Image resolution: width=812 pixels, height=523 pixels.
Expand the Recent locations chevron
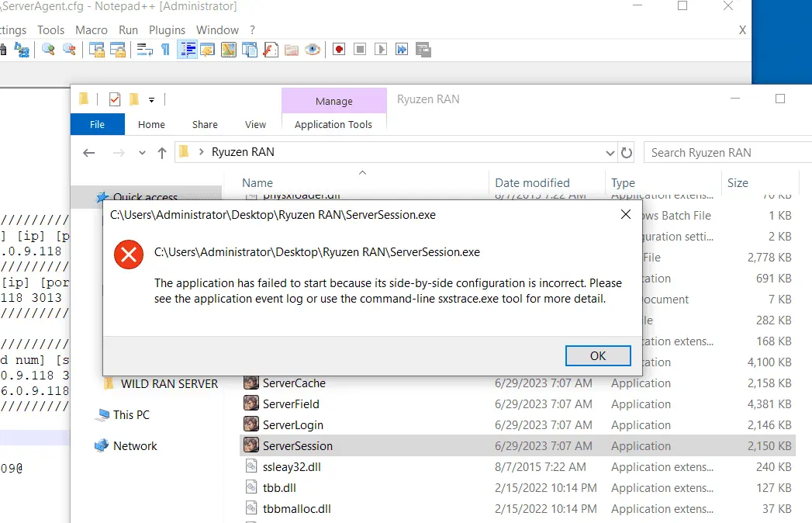[x=142, y=152]
